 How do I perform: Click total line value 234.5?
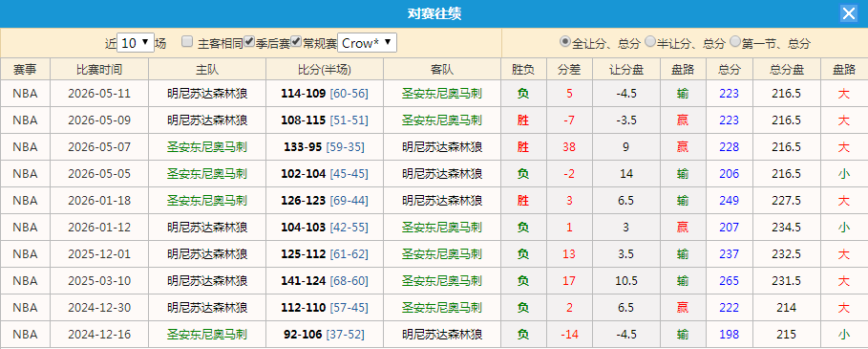point(787,228)
